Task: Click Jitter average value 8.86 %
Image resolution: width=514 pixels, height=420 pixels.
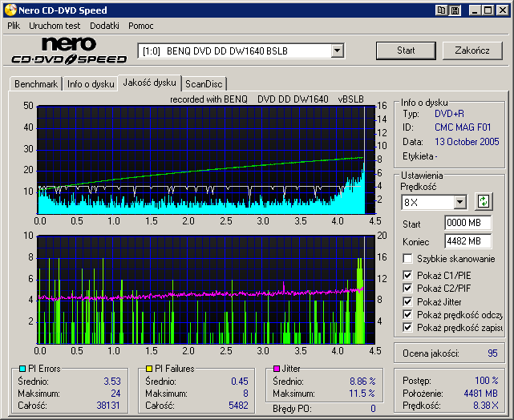Action: point(362,382)
